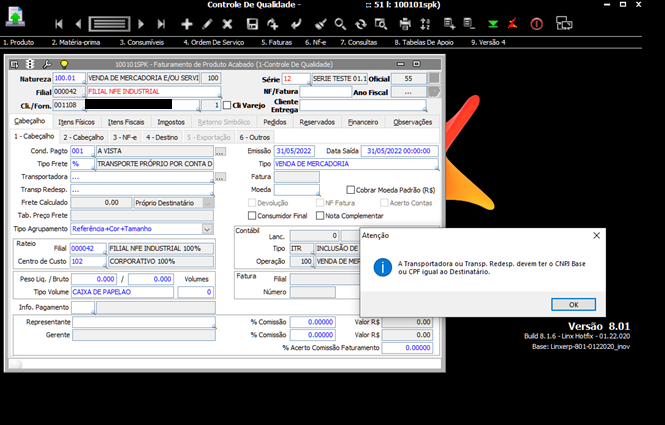Image resolution: width=665 pixels, height=425 pixels.
Task: Check the Nota Complementar checkbox
Action: [x=319, y=215]
